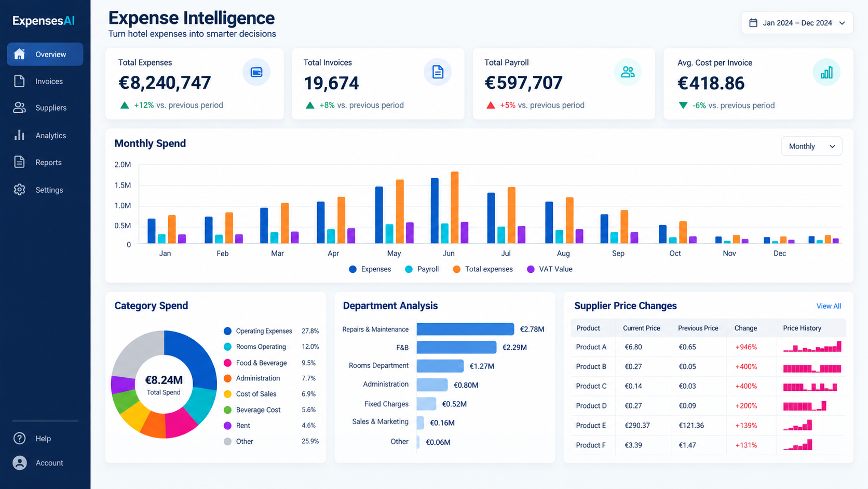868x489 pixels.
Task: Click the red up triangle beside +5%
Action: [491, 105]
